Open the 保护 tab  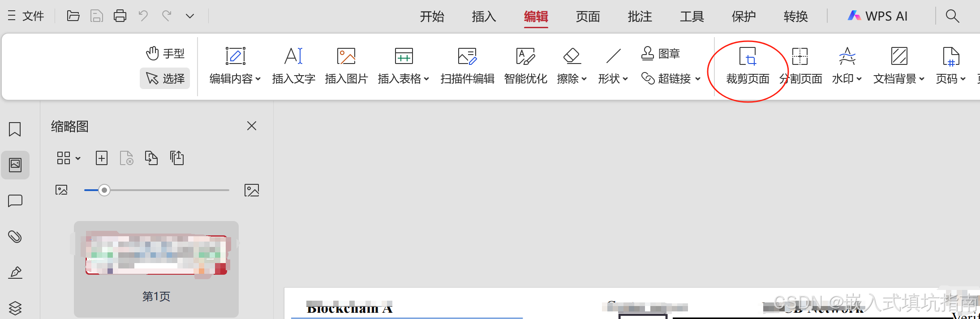744,17
